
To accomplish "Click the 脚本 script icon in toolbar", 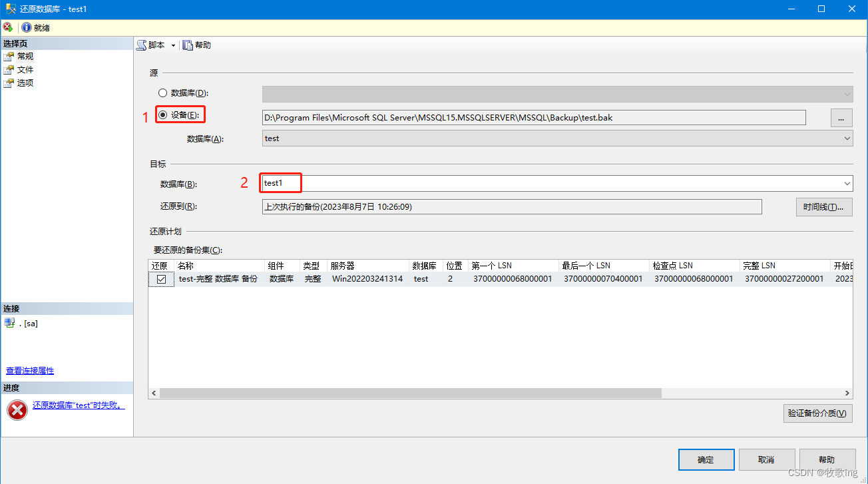I will (141, 45).
